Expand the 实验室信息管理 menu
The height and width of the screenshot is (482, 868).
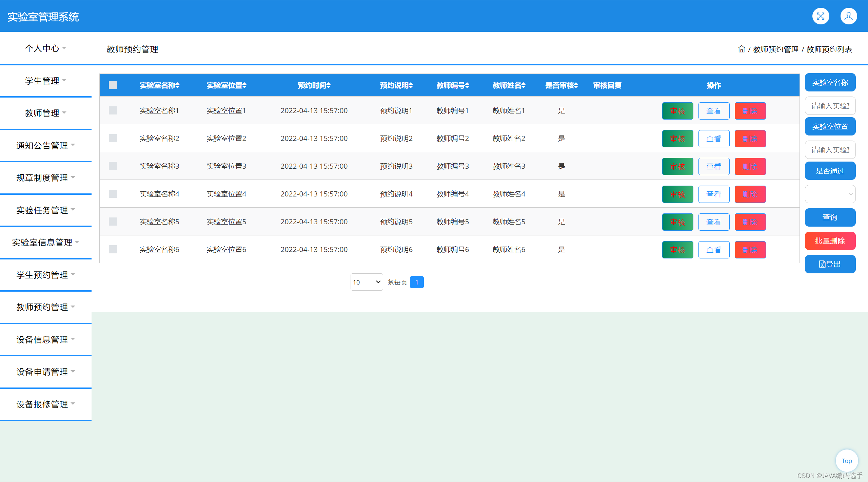pos(45,242)
